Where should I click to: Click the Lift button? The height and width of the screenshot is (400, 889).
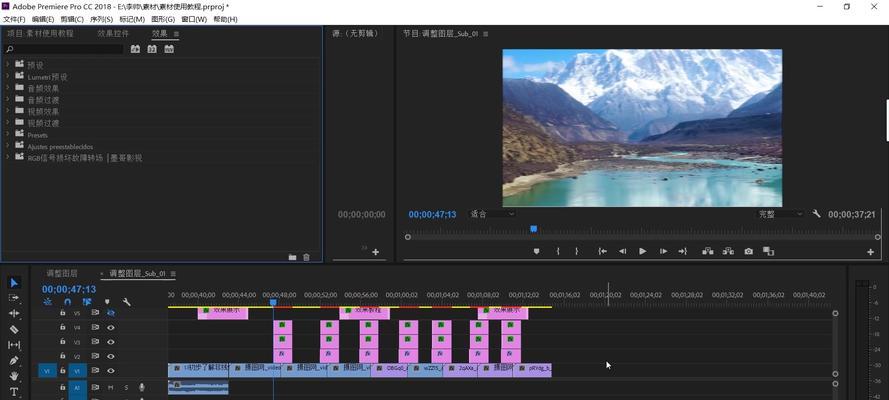pyautogui.click(x=708, y=251)
